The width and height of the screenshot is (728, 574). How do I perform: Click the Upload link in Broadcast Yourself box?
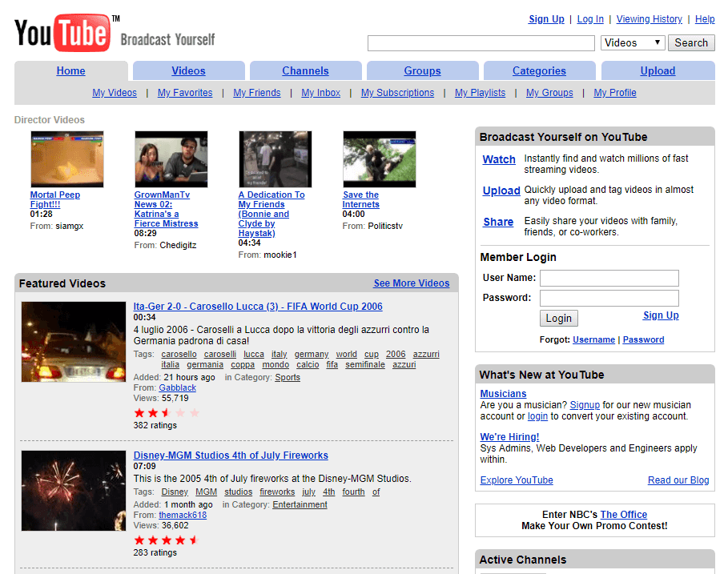501,191
